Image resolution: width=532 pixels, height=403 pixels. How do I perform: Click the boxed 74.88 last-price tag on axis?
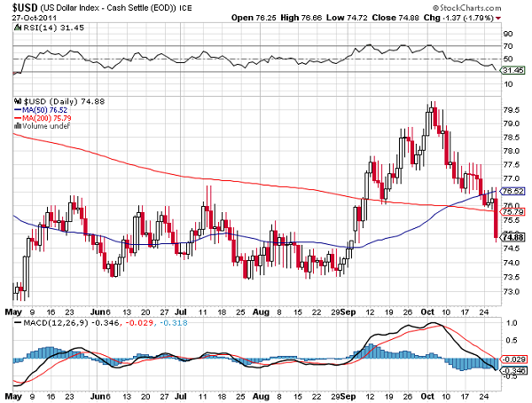(x=513, y=237)
